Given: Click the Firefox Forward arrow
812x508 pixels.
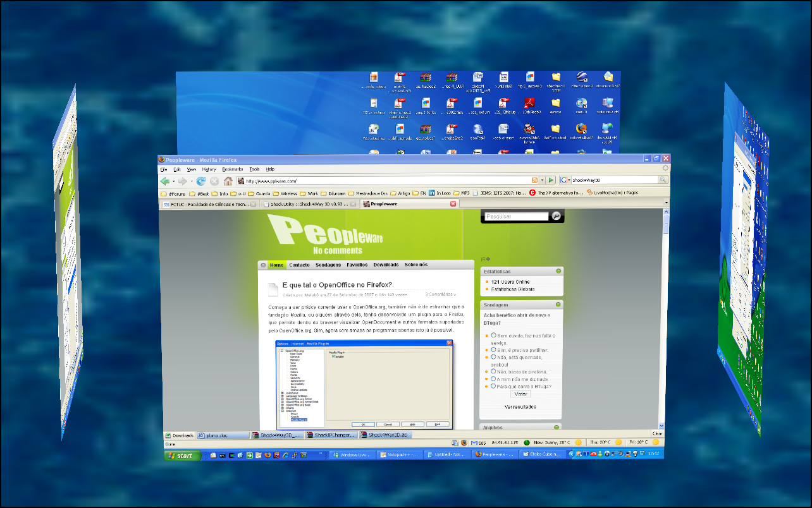Looking at the screenshot, I should click(181, 181).
